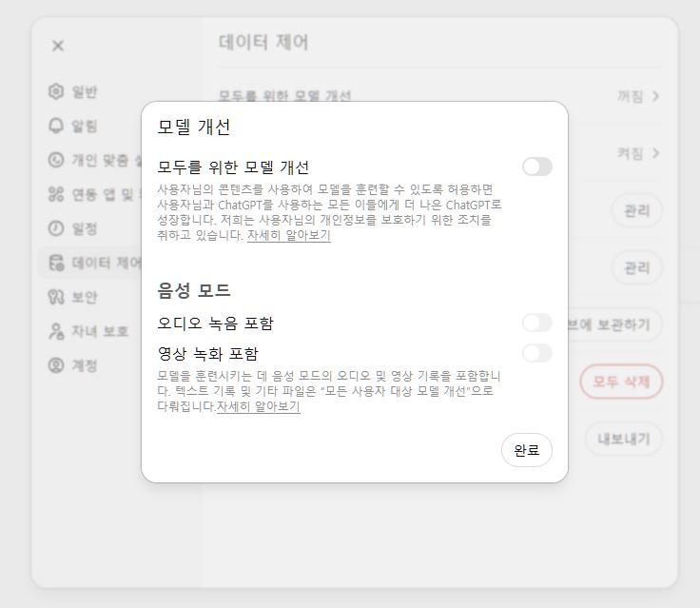Click the Parental controls (자녀 보호) icon
The image size is (700, 608).
(x=56, y=331)
